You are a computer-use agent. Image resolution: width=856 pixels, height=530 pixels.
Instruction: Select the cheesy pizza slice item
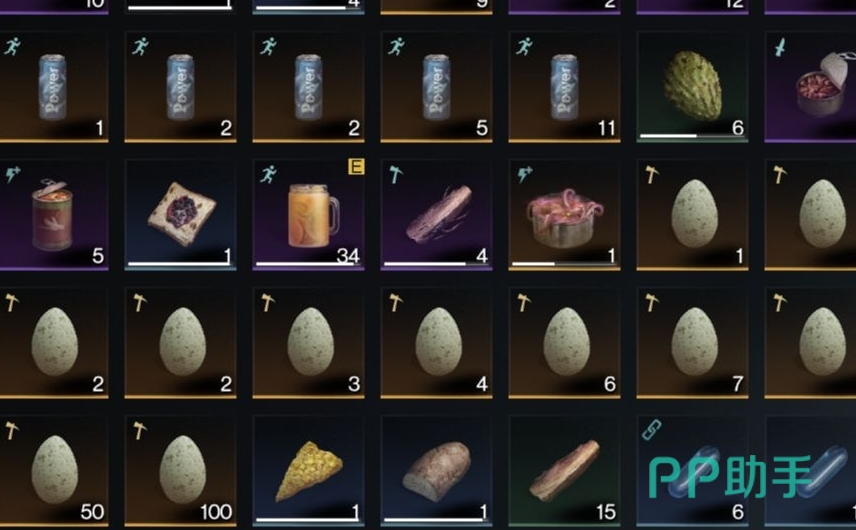tap(308, 471)
